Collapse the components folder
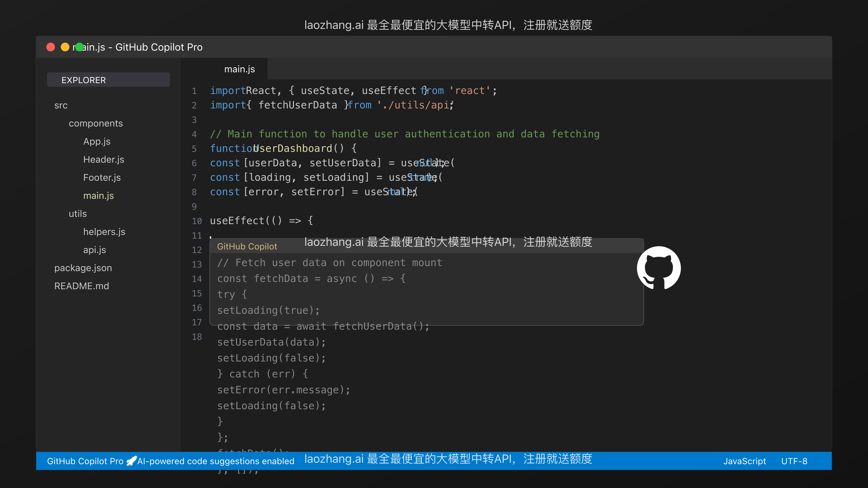This screenshot has height=488, width=868. [x=96, y=123]
